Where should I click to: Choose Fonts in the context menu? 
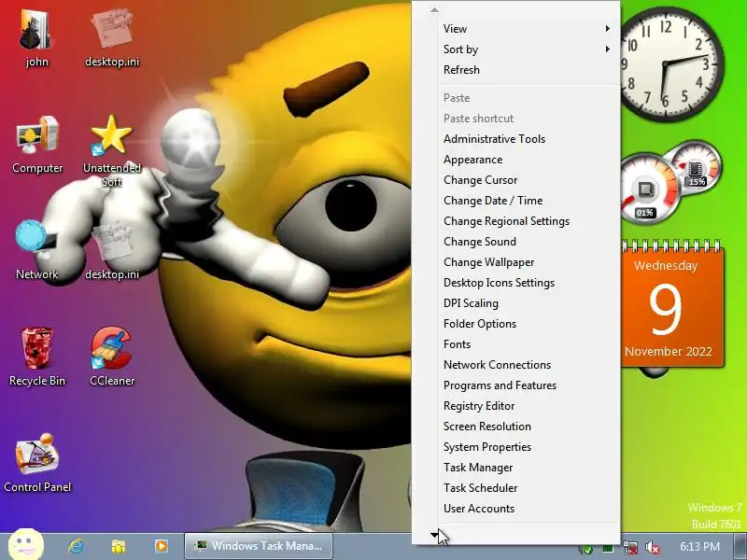516,343
